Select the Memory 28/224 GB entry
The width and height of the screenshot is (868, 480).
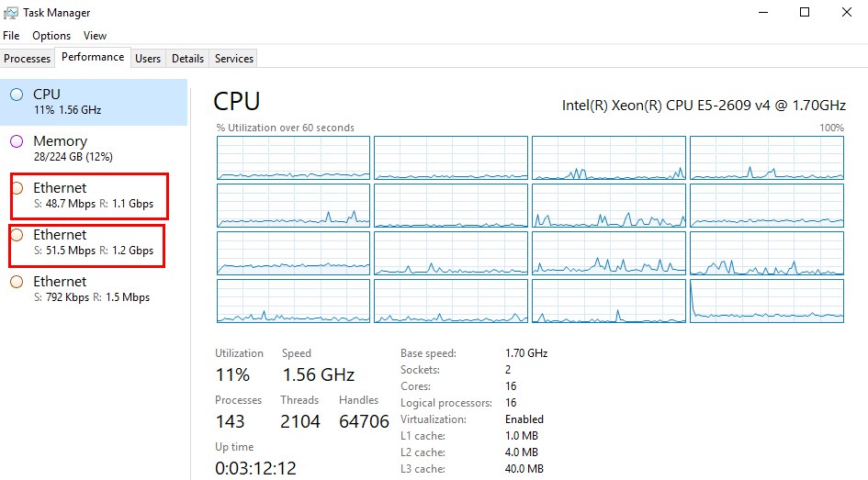click(x=92, y=148)
